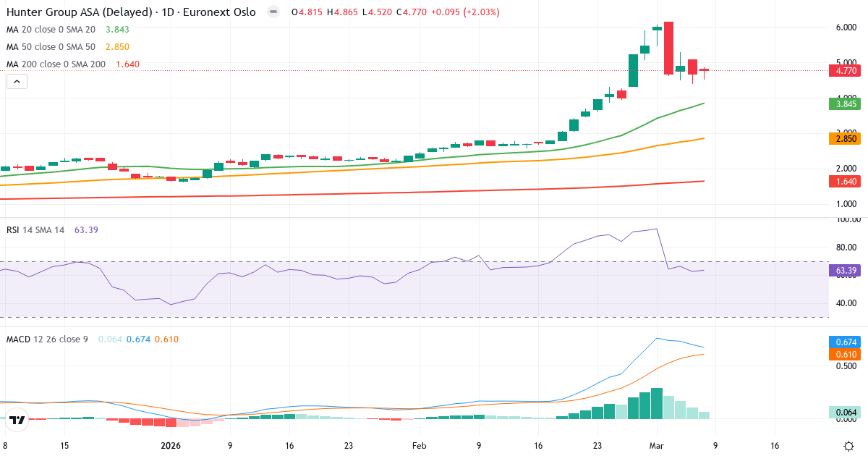The image size is (868, 456).
Task: Click the orange SMA 50 price label 2.850
Action: click(843, 138)
